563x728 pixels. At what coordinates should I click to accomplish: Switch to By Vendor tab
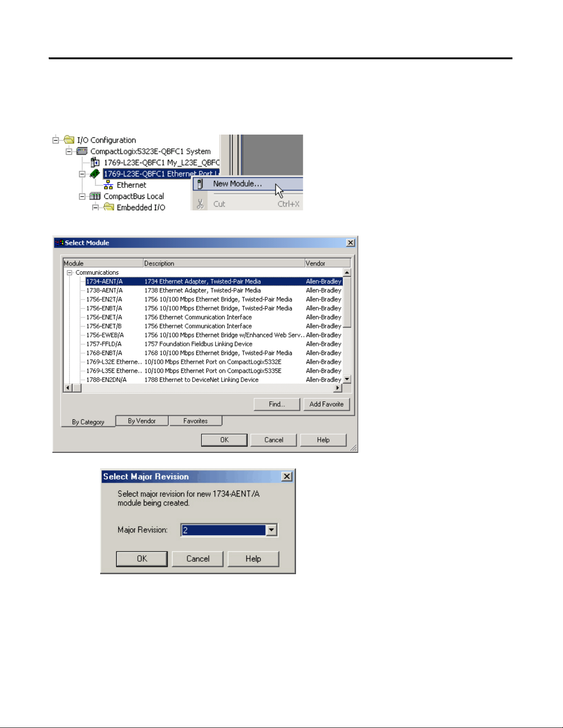[142, 421]
